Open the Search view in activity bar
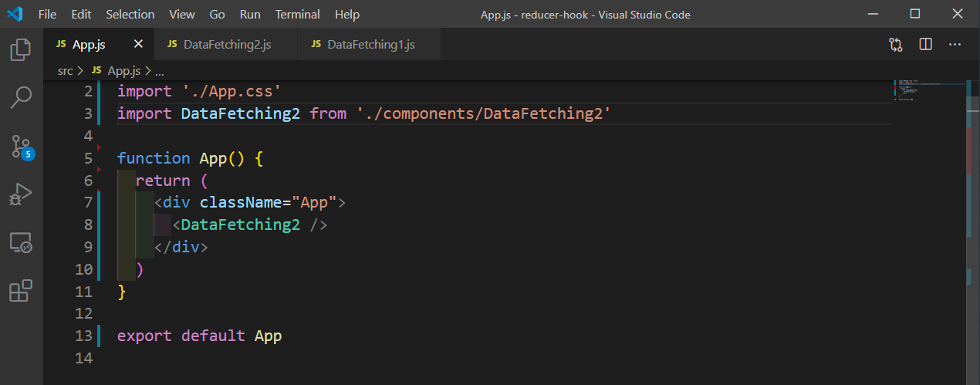980x385 pixels. point(21,97)
